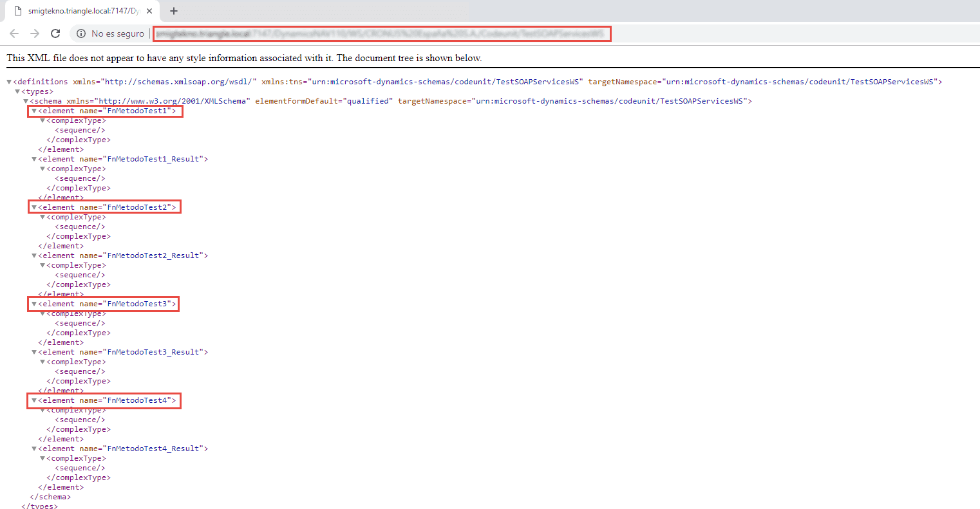Collapse the complexType under FnMetodoTest2
This screenshot has height=509, width=980.
point(42,217)
